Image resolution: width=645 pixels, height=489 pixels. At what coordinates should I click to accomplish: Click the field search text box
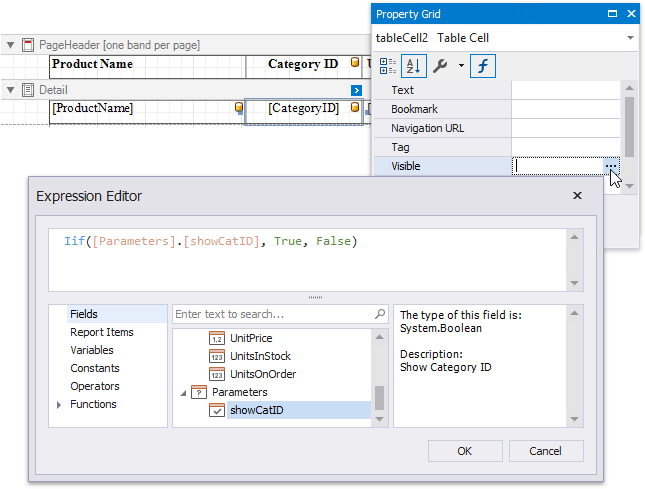coord(272,314)
